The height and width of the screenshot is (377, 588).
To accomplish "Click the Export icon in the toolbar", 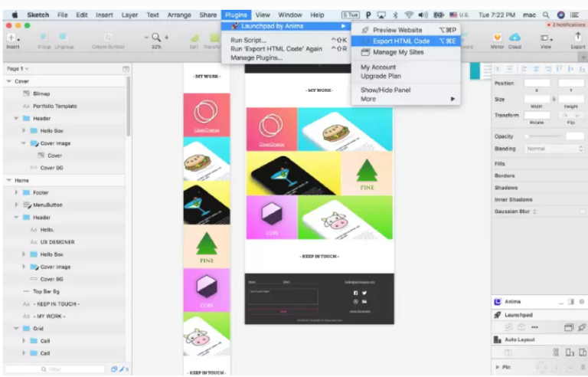I will point(578,37).
